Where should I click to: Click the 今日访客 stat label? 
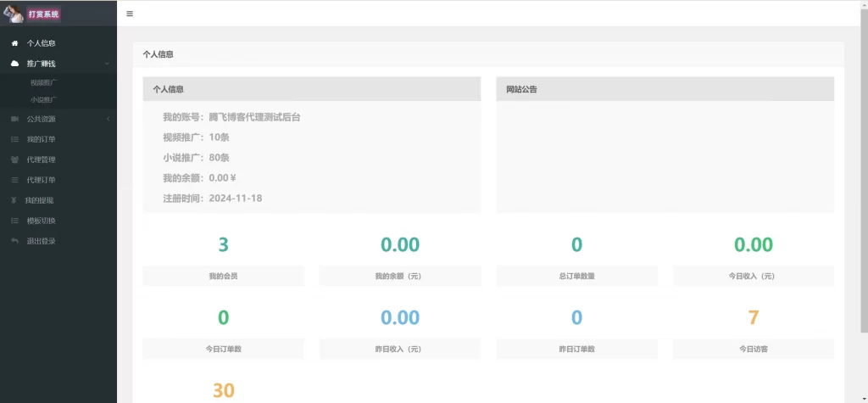coord(753,349)
